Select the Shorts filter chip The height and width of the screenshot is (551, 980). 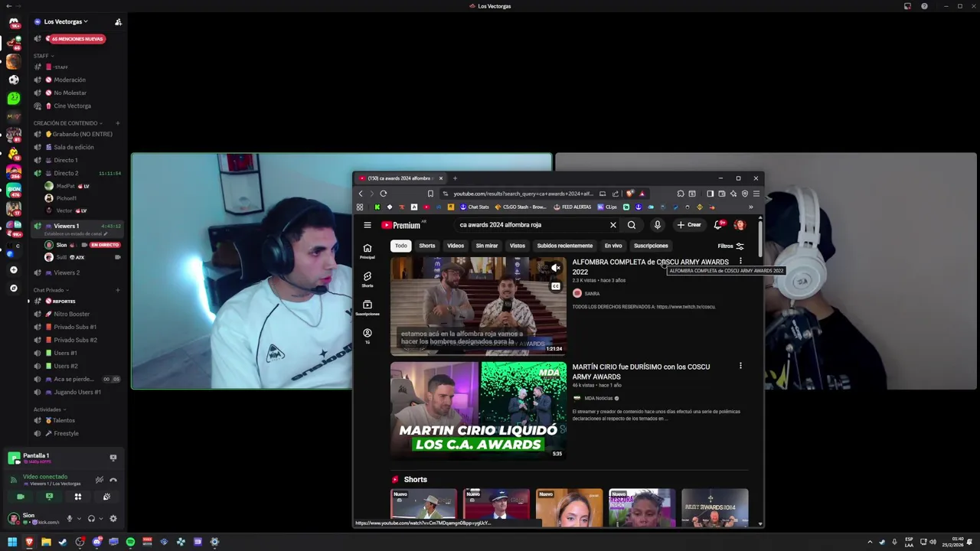(427, 246)
